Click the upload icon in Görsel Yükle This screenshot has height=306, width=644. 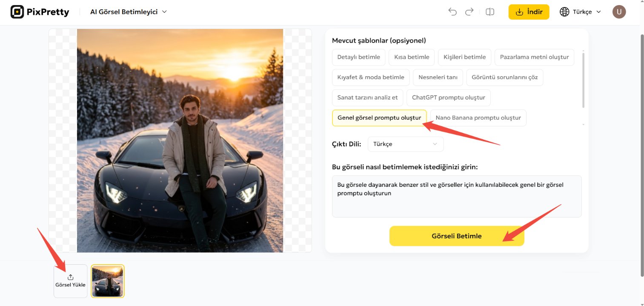(x=70, y=277)
